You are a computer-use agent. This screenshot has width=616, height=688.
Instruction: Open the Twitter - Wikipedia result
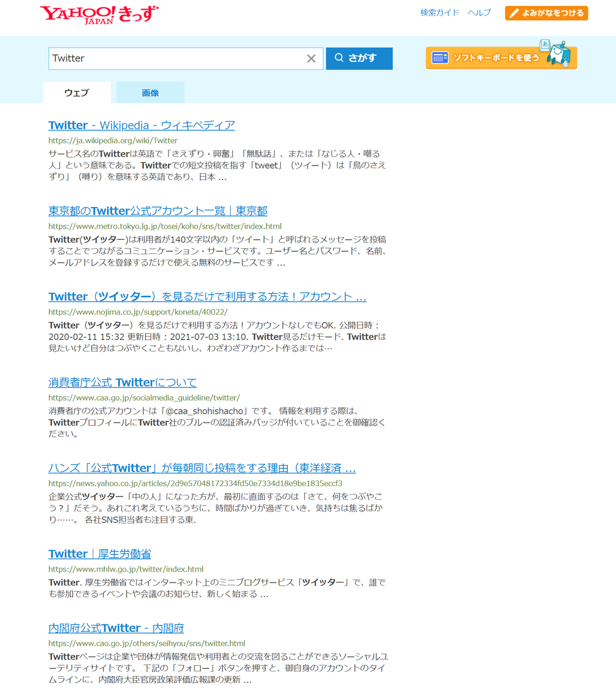click(x=142, y=125)
